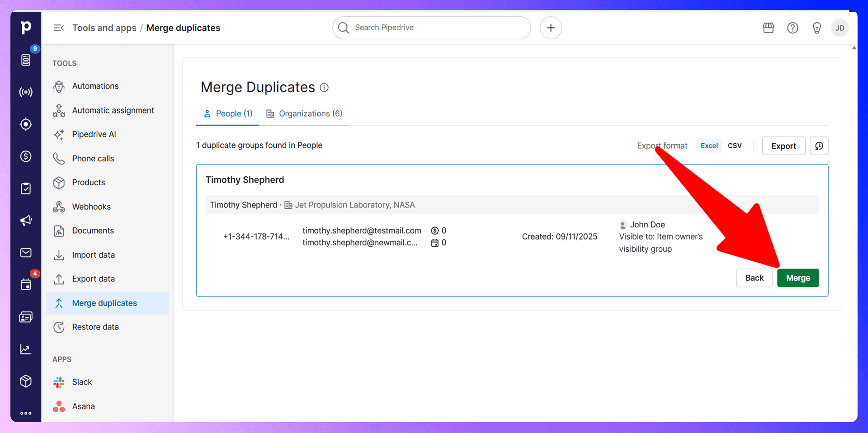
Task: Click the open deals count dollar icon
Action: 435,231
